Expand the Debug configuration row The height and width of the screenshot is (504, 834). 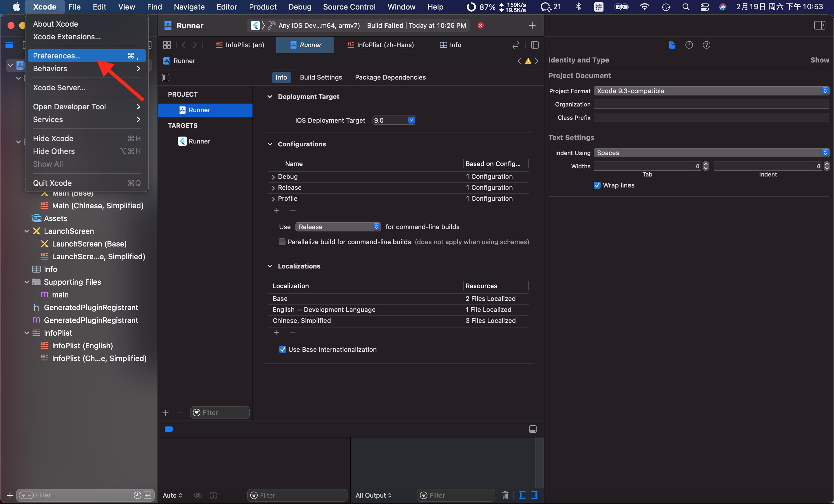pos(273,177)
